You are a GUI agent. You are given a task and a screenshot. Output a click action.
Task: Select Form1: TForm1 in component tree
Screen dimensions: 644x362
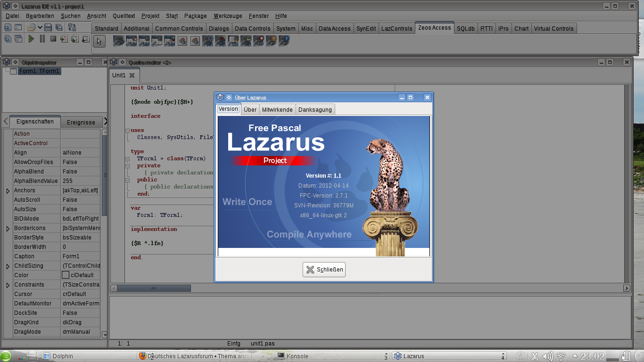(39, 71)
